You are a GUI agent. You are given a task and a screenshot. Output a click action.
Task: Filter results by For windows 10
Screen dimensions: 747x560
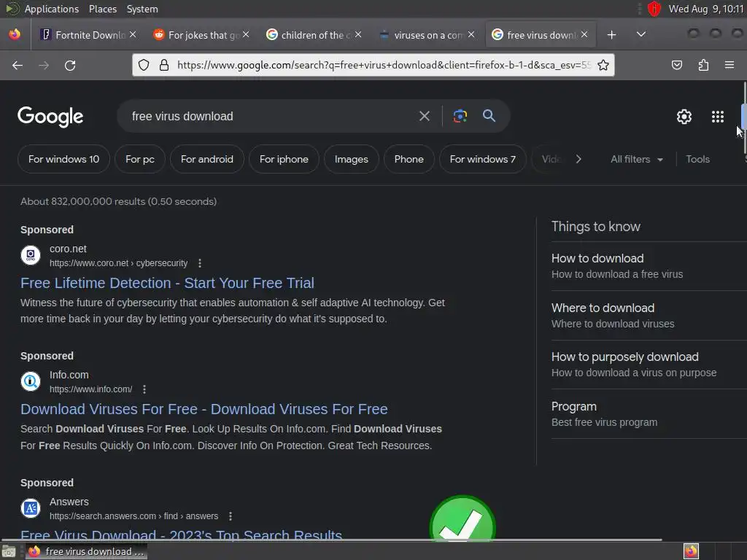click(x=64, y=160)
